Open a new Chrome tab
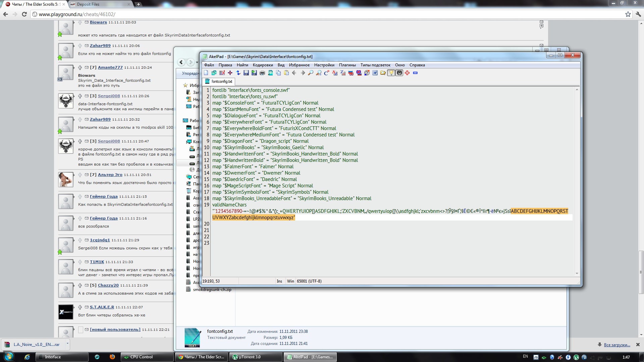 pos(139,4)
